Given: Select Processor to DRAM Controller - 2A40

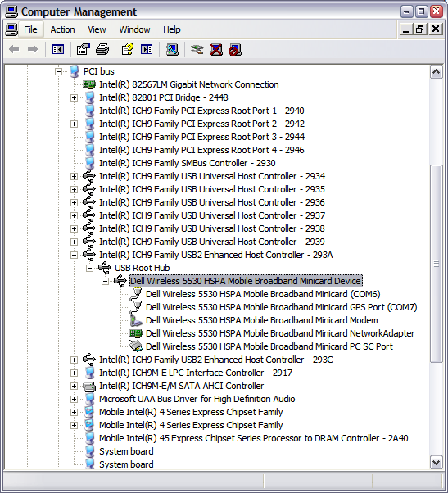Looking at the screenshot, I should click(x=253, y=438).
